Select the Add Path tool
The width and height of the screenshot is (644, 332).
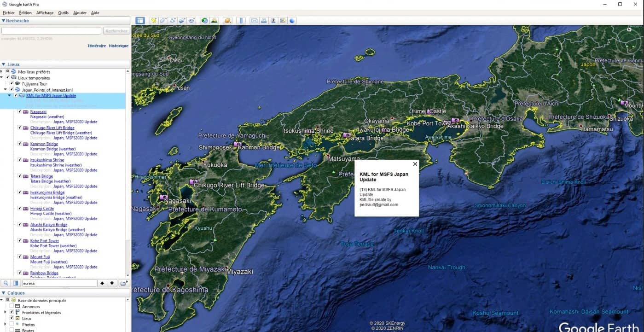pos(173,21)
